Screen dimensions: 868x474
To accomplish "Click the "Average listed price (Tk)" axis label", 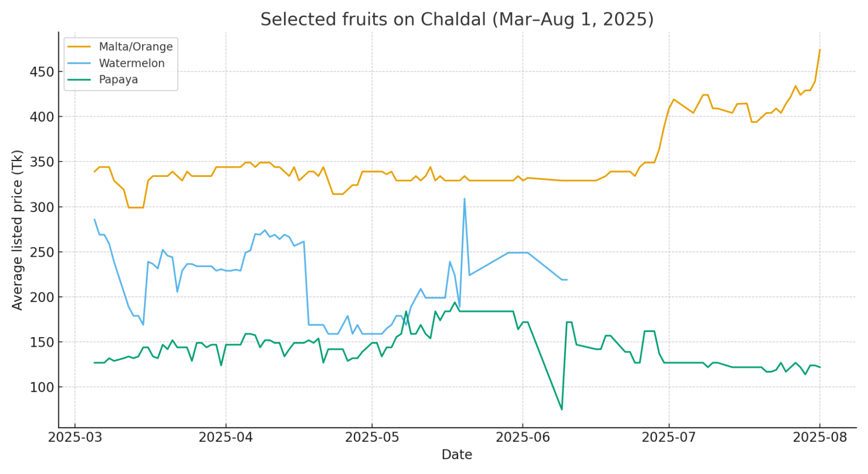I will click(17, 230).
